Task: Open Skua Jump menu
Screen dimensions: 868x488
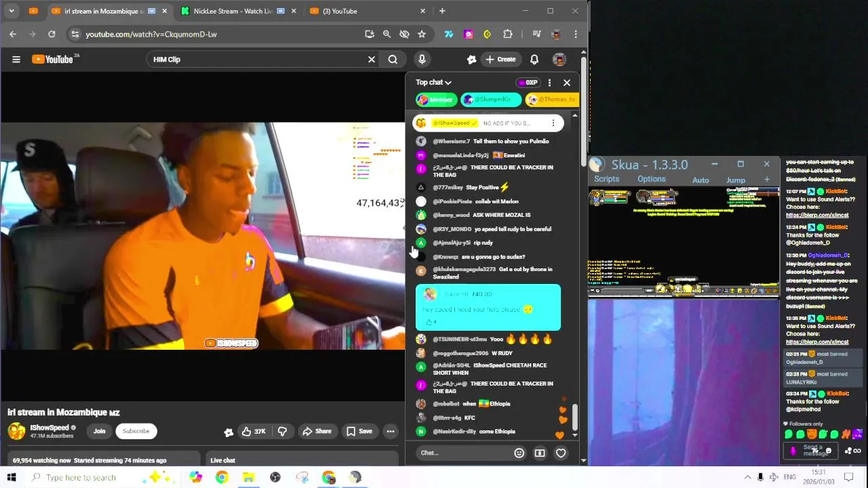Action: coord(736,180)
